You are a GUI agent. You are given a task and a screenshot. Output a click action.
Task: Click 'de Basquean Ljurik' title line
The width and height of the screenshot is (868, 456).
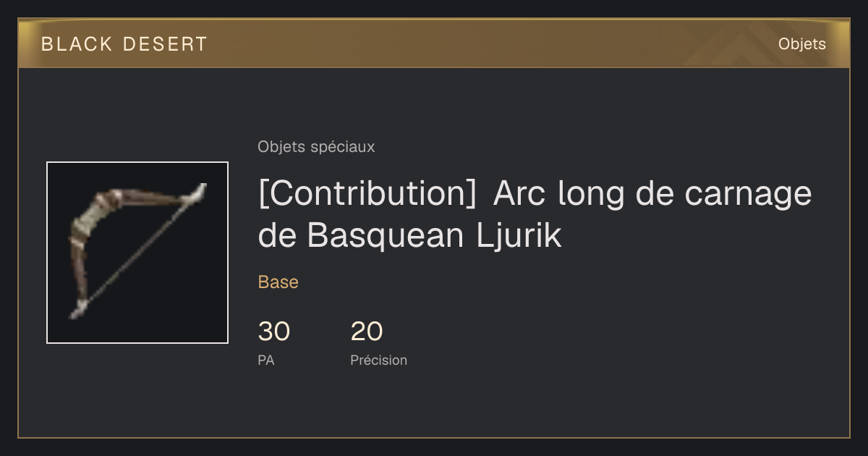410,236
